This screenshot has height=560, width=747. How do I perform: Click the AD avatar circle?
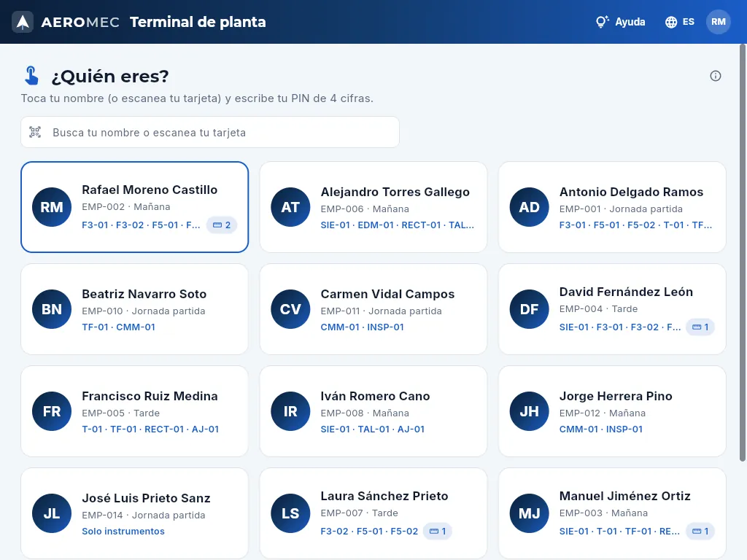point(530,207)
